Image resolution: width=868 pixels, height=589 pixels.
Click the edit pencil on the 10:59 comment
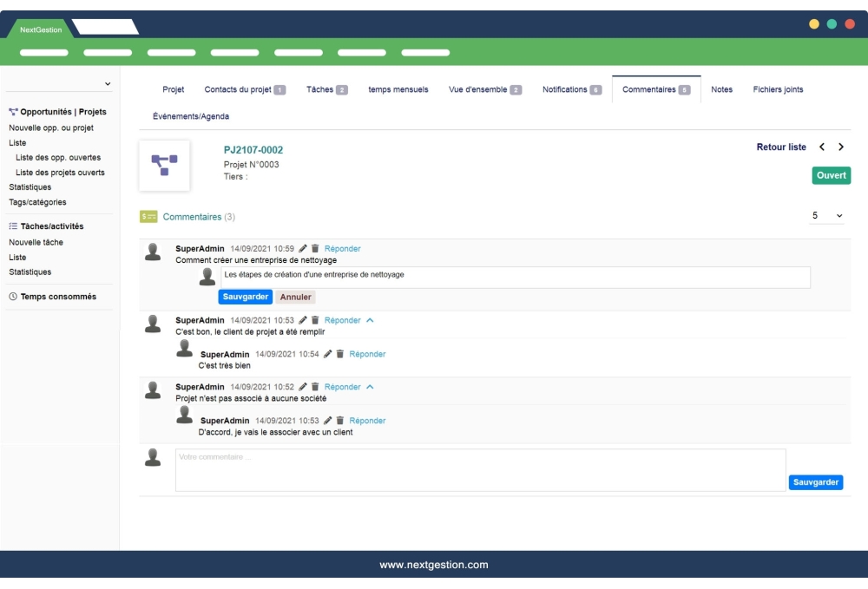click(x=303, y=248)
